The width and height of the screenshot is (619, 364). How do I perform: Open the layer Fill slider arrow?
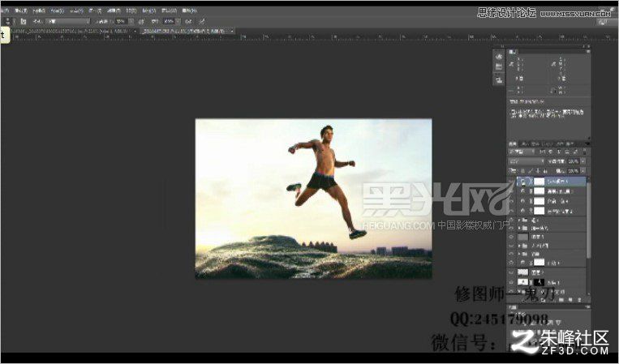click(x=583, y=171)
